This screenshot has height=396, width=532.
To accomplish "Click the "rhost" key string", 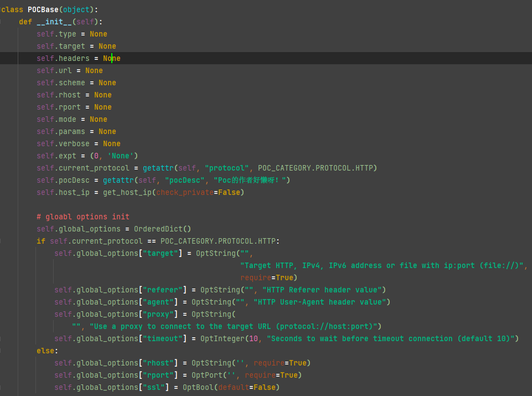I will (x=158, y=363).
